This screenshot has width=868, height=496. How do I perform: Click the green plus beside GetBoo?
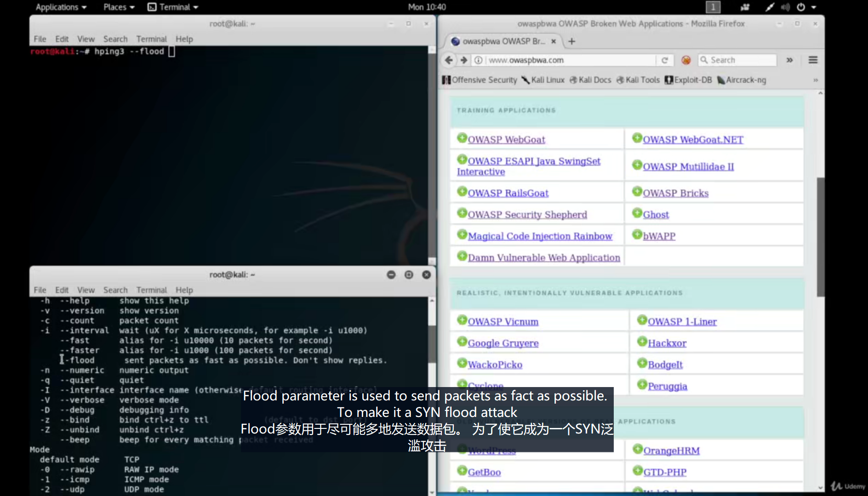click(x=462, y=471)
